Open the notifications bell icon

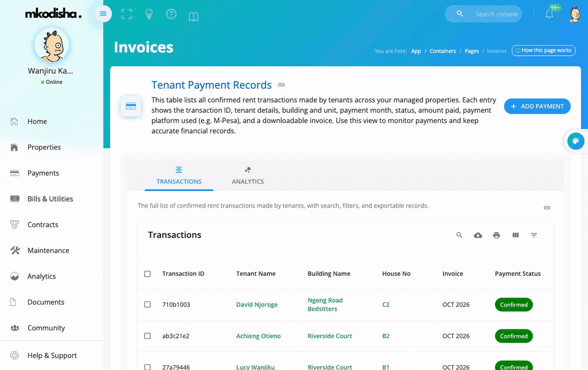pos(549,14)
